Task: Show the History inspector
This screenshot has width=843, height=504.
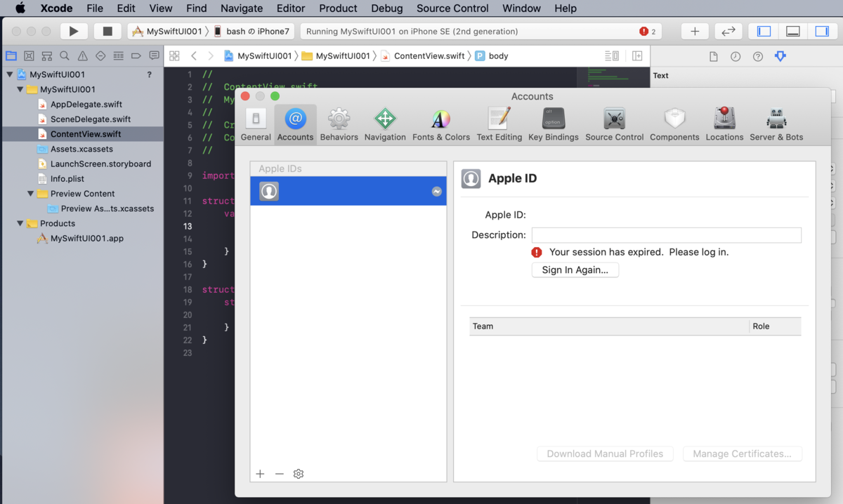Action: point(736,56)
